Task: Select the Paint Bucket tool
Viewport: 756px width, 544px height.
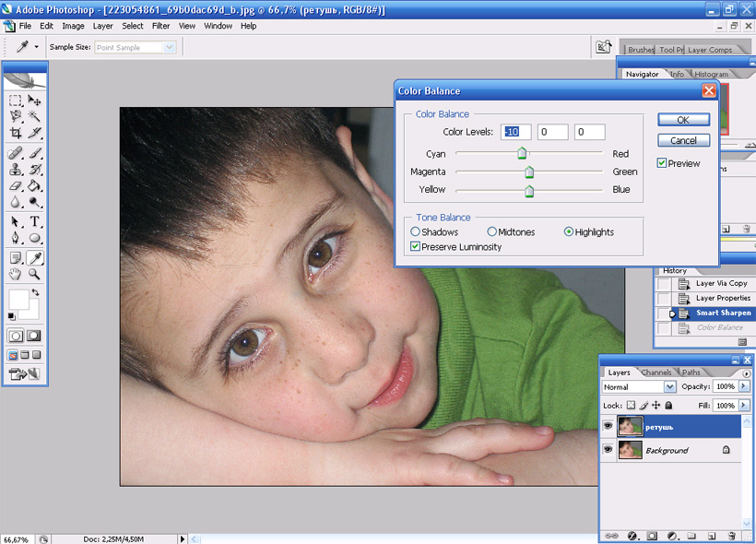Action: pos(34,185)
